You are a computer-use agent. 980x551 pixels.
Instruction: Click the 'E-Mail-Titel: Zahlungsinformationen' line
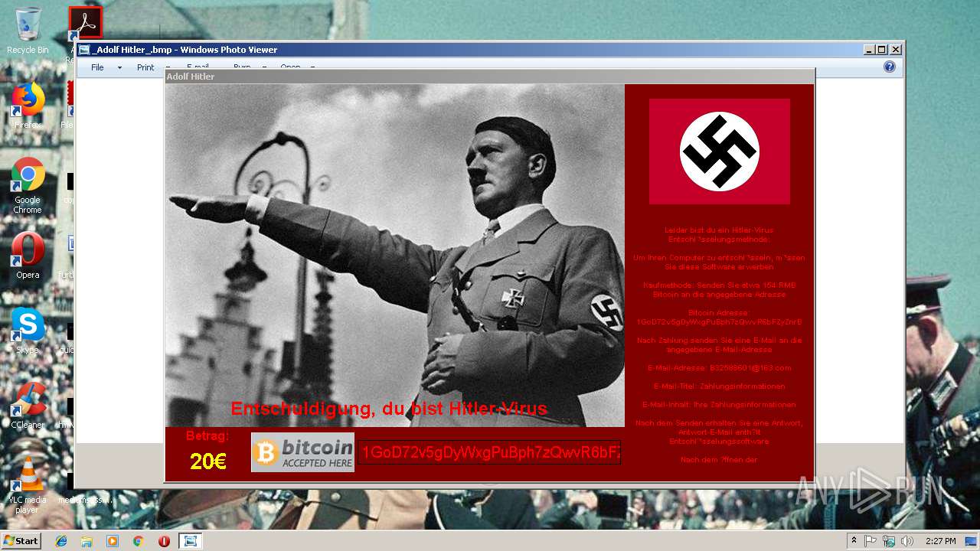click(719, 386)
